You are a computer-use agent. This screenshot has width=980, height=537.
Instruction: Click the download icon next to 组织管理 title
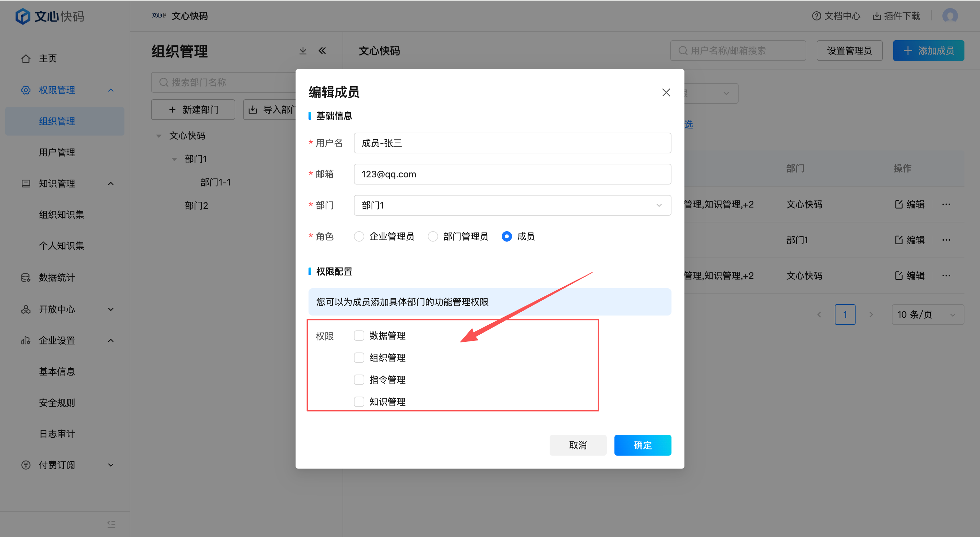pyautogui.click(x=303, y=51)
